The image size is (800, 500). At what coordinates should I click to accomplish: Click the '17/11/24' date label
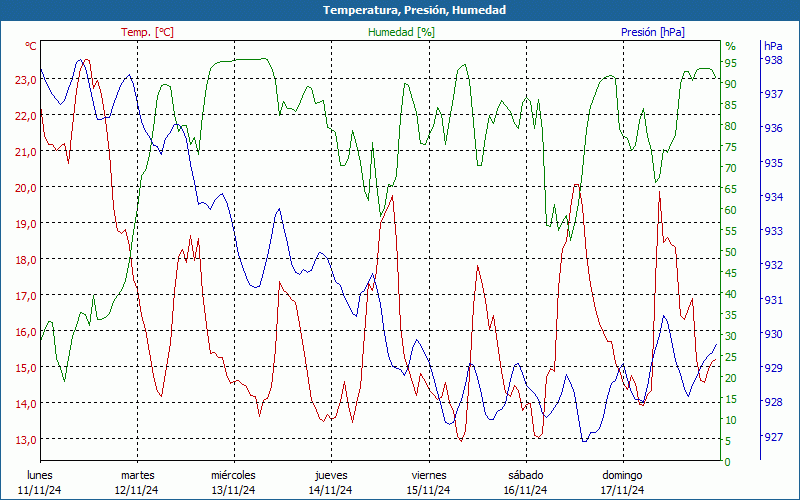click(622, 490)
